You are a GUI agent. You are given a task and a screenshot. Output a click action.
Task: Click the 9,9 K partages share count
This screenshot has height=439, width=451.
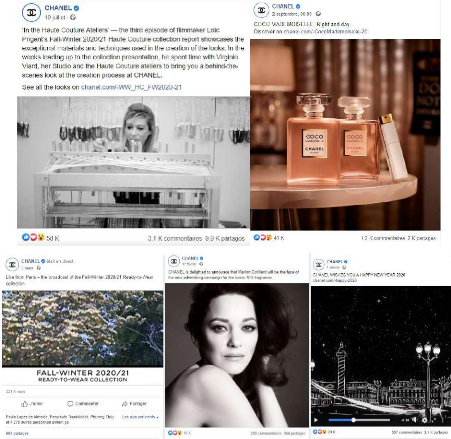point(225,238)
